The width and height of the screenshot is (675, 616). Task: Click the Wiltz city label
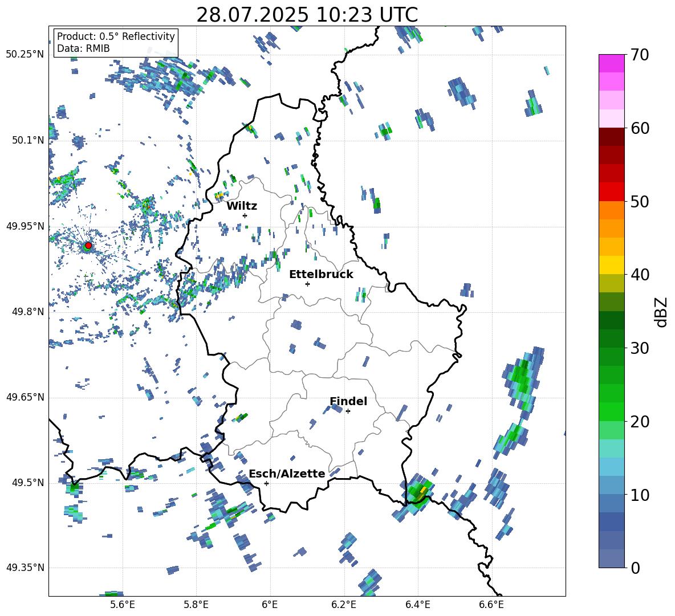coord(242,206)
